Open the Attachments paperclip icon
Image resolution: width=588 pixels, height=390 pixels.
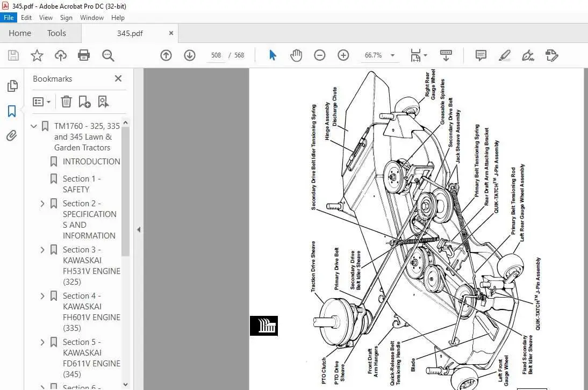point(12,135)
